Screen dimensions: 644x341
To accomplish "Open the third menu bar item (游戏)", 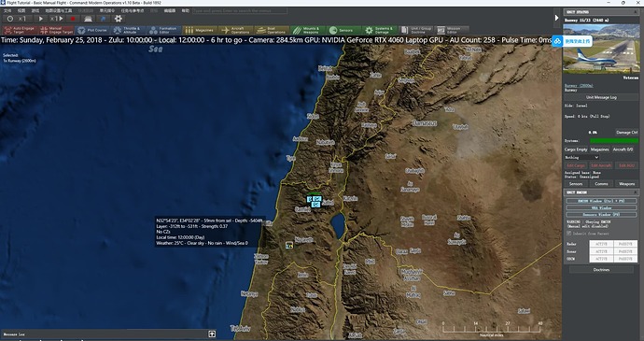I will pos(35,10).
